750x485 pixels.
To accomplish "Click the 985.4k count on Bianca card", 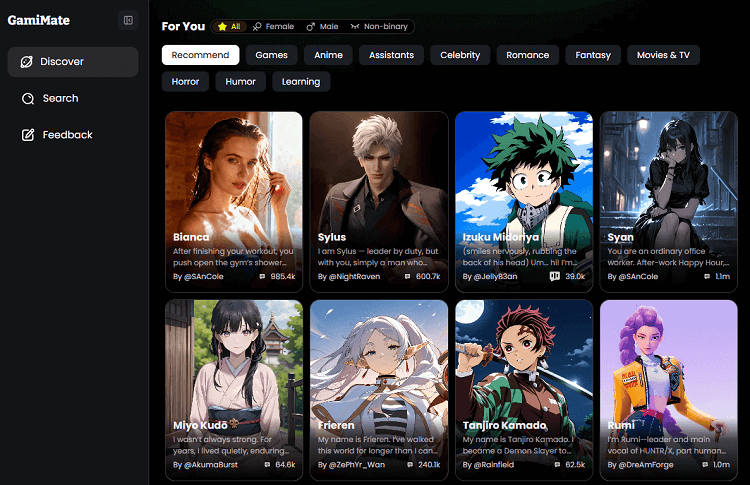I will [283, 276].
